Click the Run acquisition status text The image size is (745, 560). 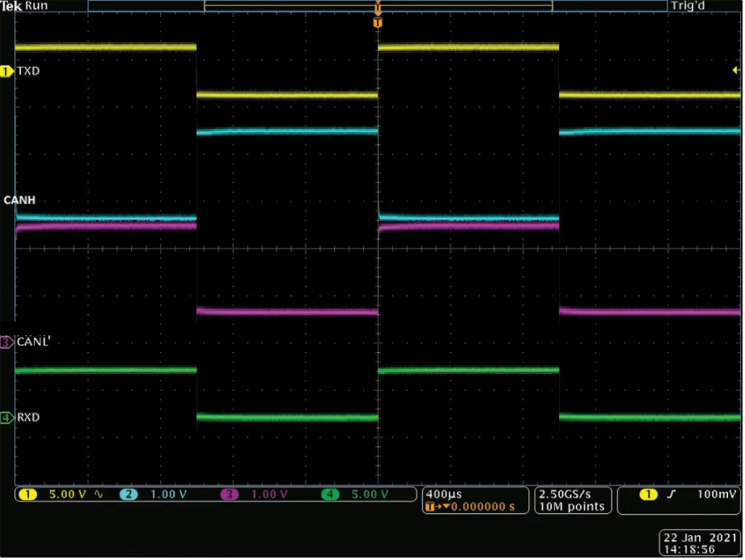36,6
